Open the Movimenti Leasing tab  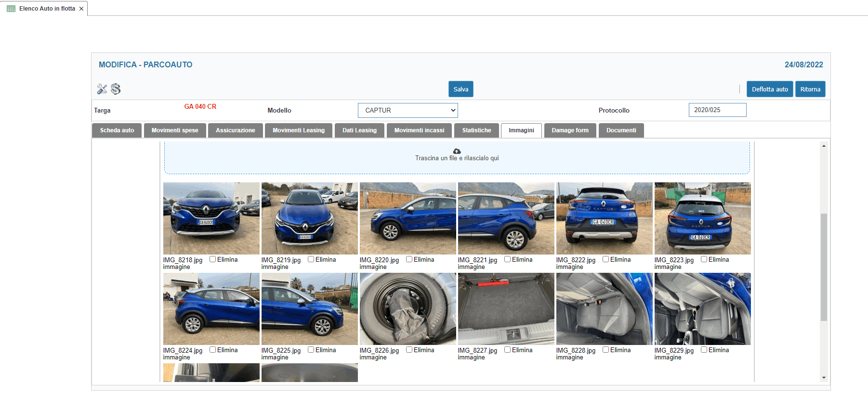tap(299, 130)
